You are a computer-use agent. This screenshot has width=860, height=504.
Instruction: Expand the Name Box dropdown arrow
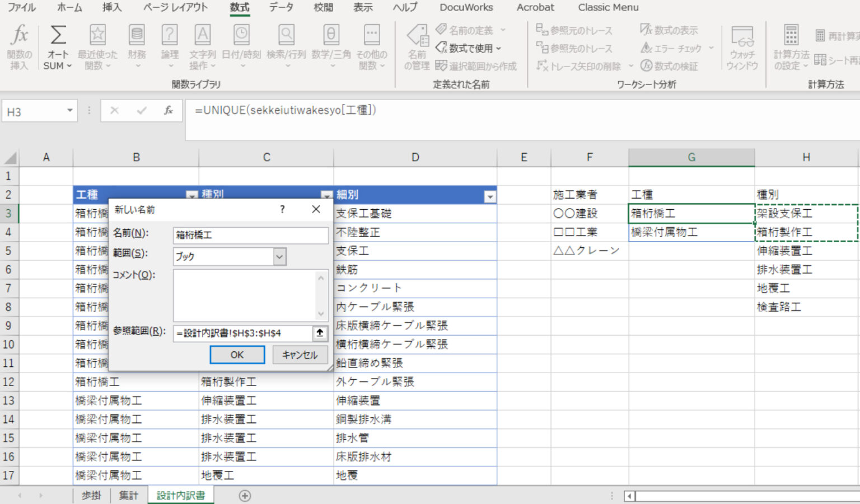point(70,111)
